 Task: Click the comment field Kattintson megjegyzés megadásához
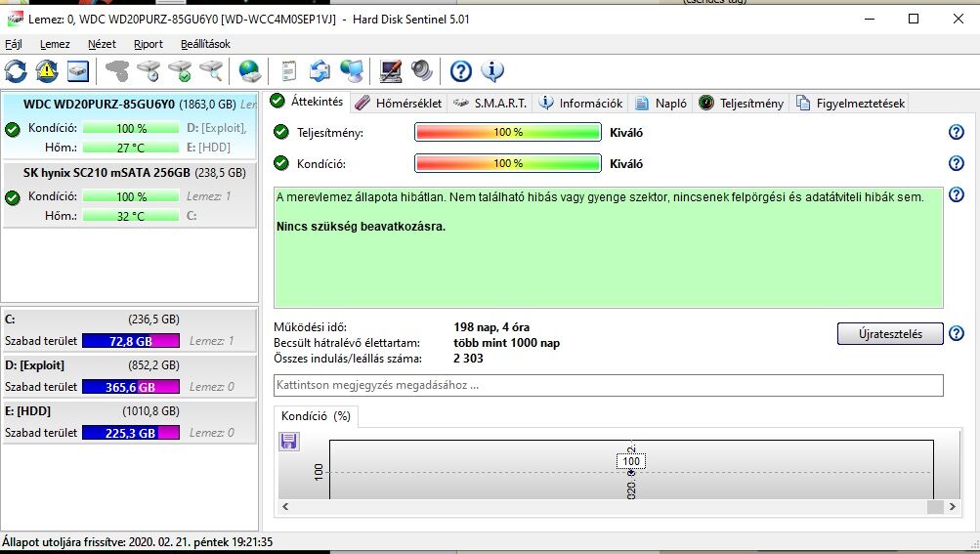click(x=608, y=385)
